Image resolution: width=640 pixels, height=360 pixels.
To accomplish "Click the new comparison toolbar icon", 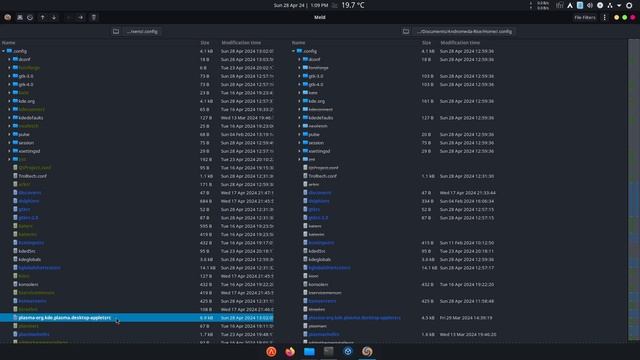I will point(20,18).
